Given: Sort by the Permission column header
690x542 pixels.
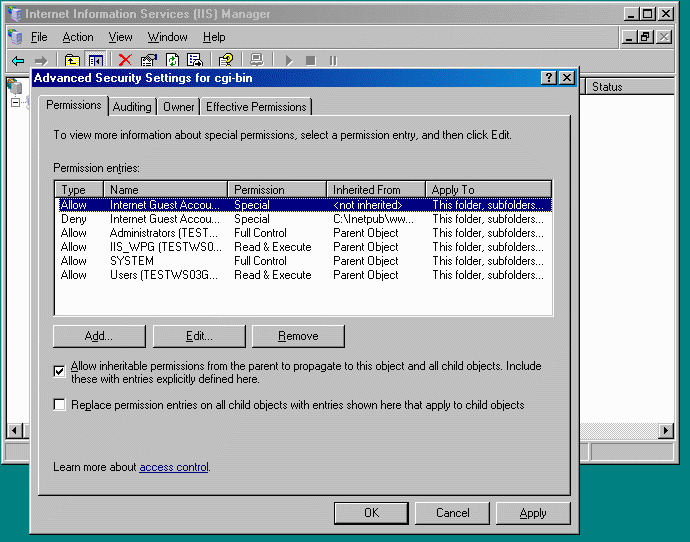Looking at the screenshot, I should (x=277, y=190).
